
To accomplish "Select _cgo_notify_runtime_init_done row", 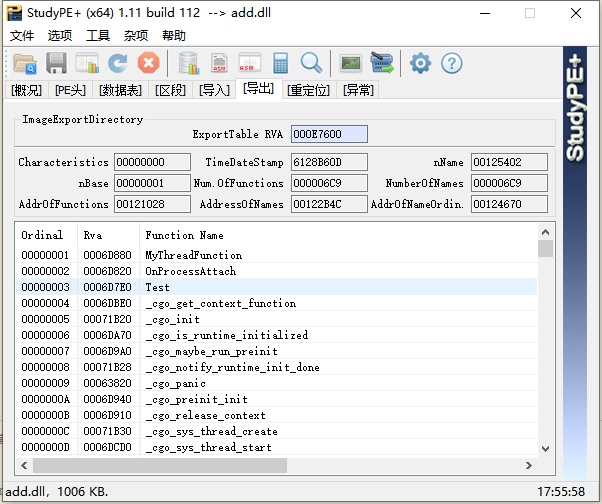I will point(276,367).
